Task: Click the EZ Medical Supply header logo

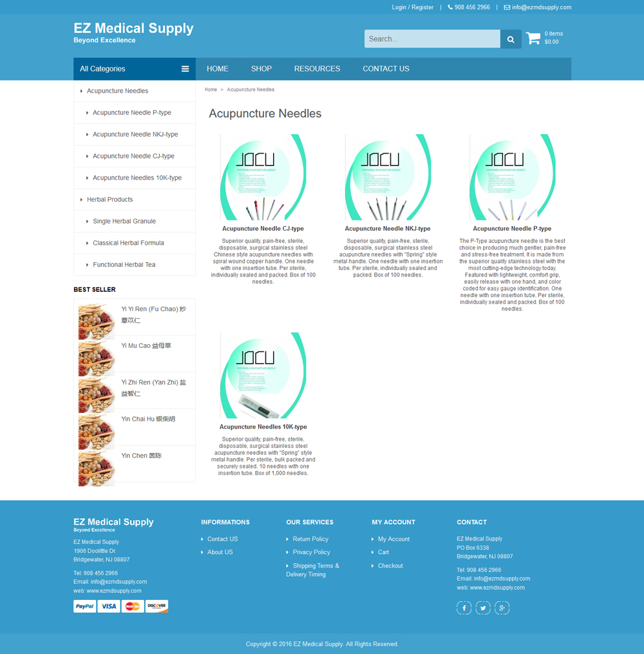Action: (x=133, y=32)
